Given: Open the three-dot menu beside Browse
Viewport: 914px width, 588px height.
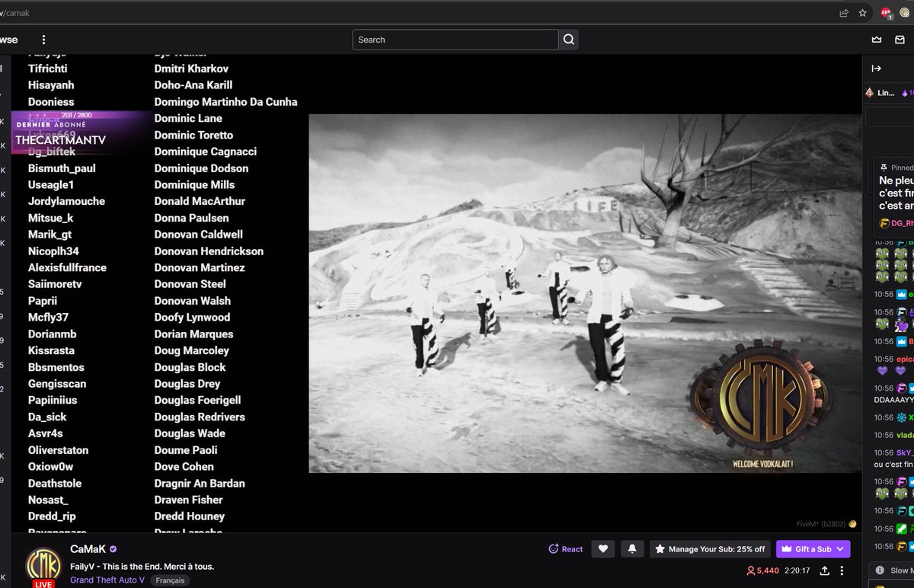Looking at the screenshot, I should tap(43, 40).
